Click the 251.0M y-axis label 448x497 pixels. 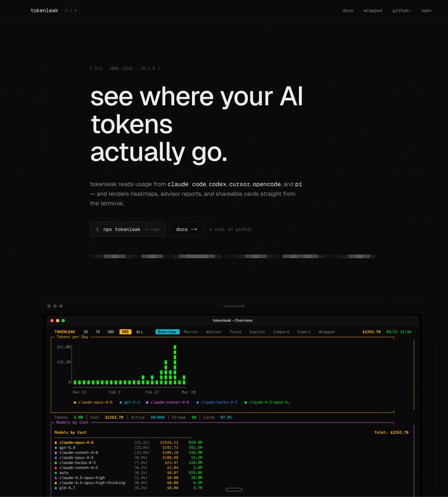point(64,347)
